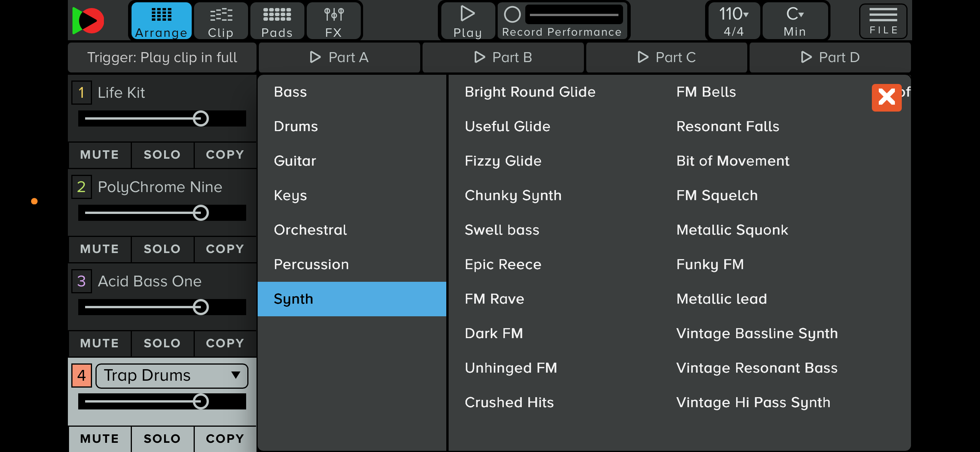This screenshot has height=452, width=980.
Task: Choose the Metallic Squonk preset
Action: tap(732, 230)
